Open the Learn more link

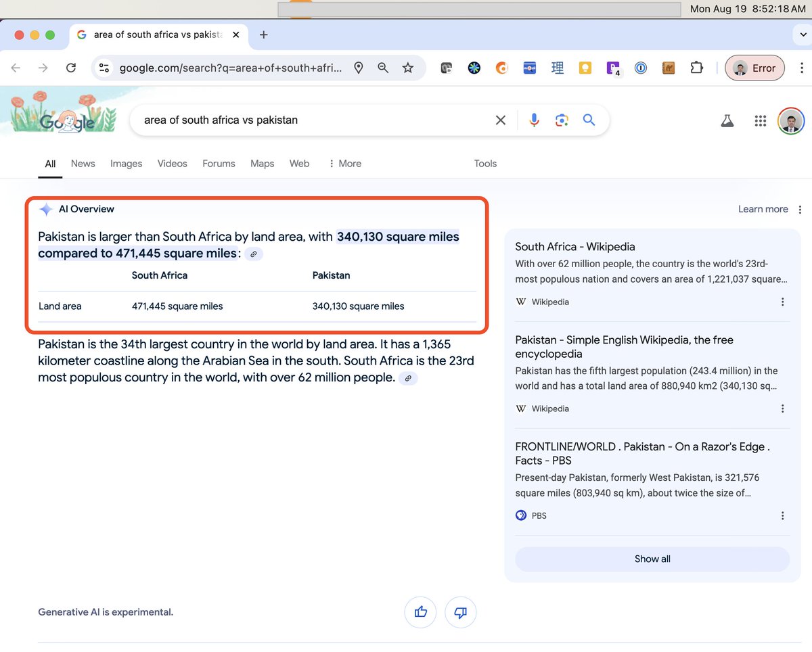(763, 209)
